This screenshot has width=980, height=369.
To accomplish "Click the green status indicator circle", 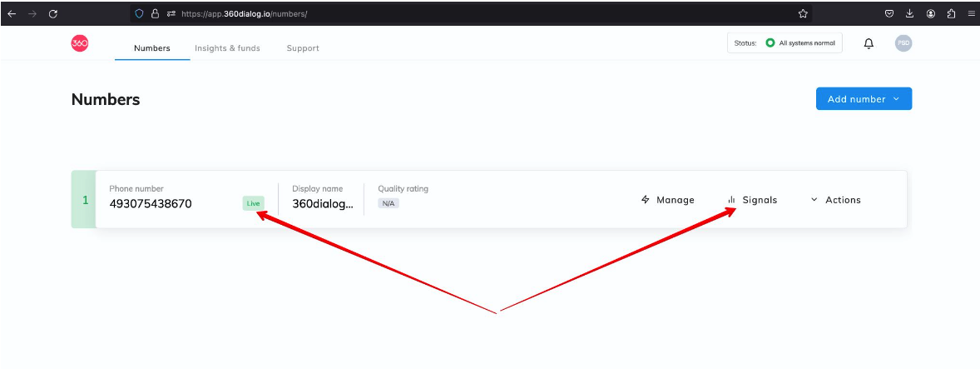I will (x=770, y=43).
